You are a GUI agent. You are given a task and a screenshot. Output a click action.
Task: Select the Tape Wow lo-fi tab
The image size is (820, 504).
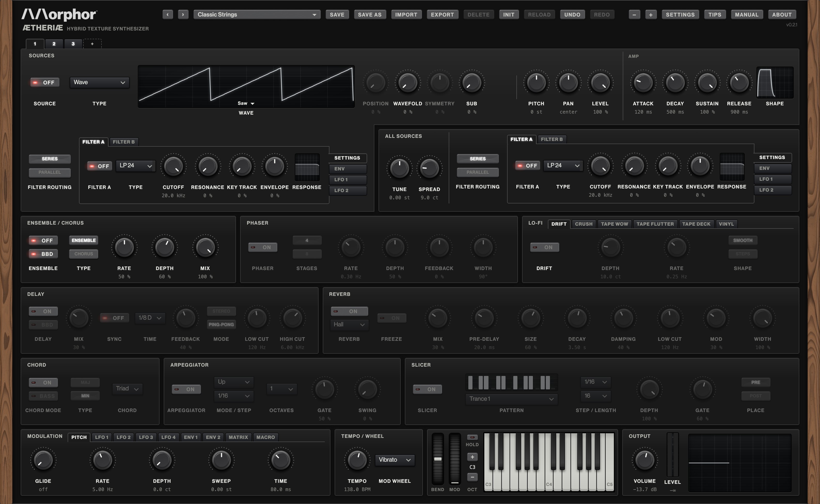pyautogui.click(x=614, y=224)
